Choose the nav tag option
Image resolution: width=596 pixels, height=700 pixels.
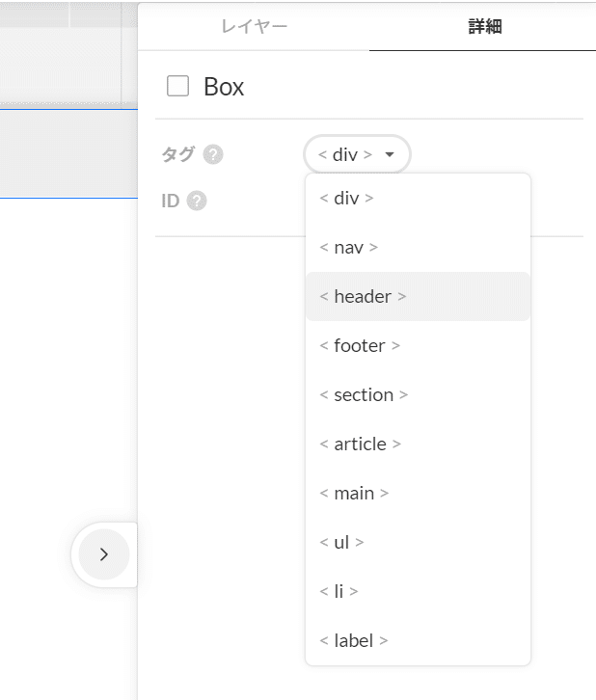tap(349, 248)
